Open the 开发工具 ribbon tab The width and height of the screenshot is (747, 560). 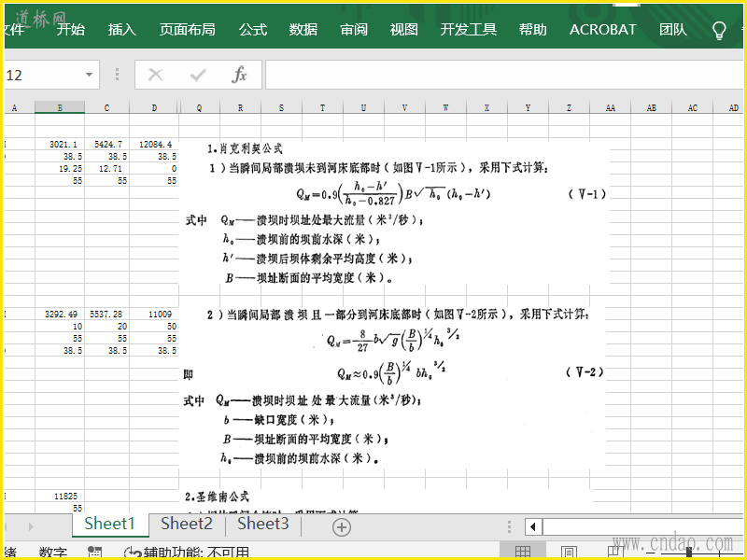pos(469,30)
